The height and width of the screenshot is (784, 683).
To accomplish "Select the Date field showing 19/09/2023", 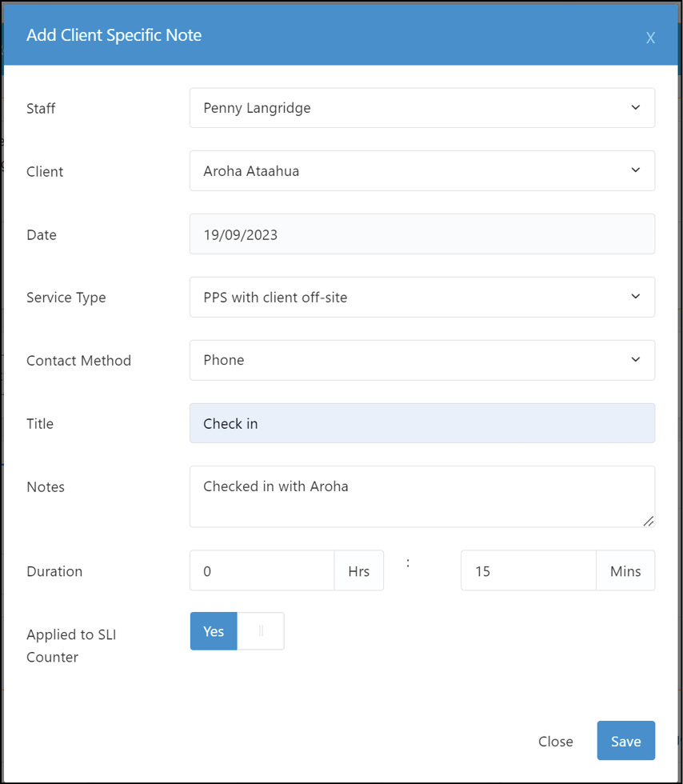I will pos(422,234).
